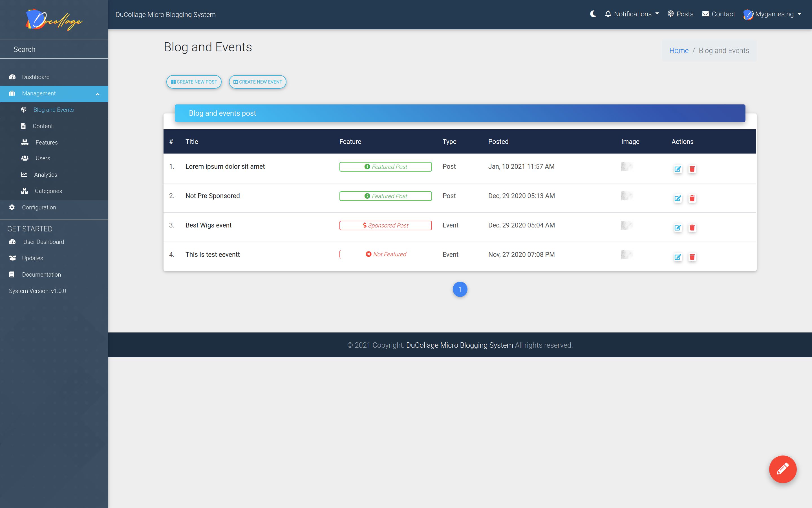This screenshot has height=508, width=812.
Task: Open Configuration in the sidebar
Action: pyautogui.click(x=54, y=207)
